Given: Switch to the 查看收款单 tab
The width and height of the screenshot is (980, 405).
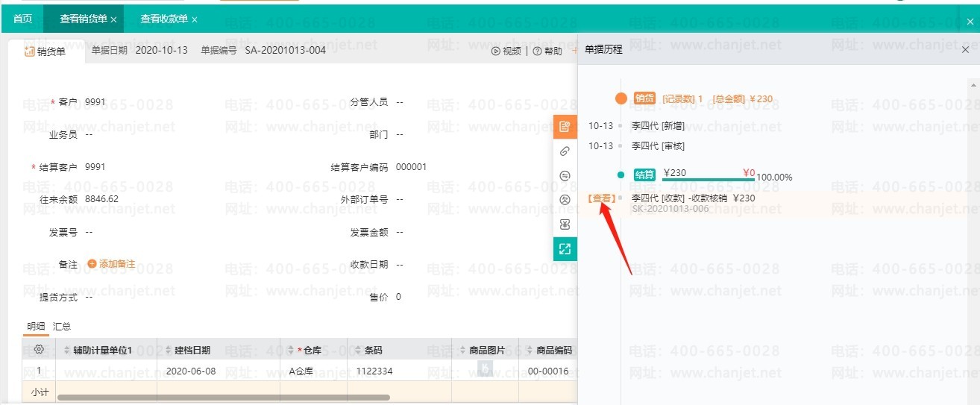Looking at the screenshot, I should coord(164,19).
